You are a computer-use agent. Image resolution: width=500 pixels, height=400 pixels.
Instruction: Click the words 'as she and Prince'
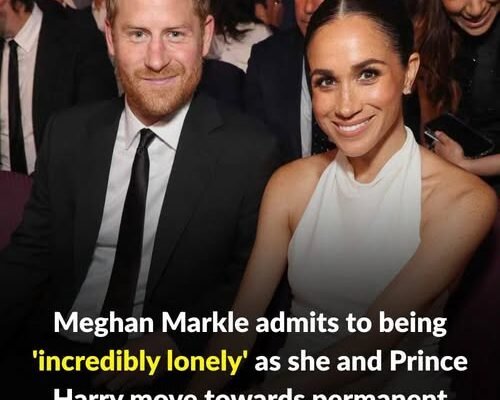coord(361,361)
